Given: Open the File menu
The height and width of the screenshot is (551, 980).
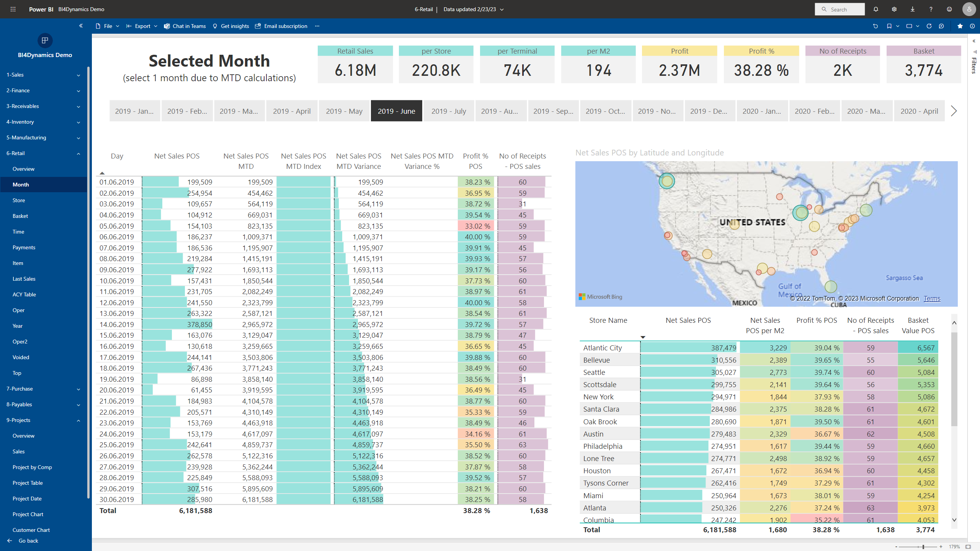Looking at the screenshot, I should (108, 26).
